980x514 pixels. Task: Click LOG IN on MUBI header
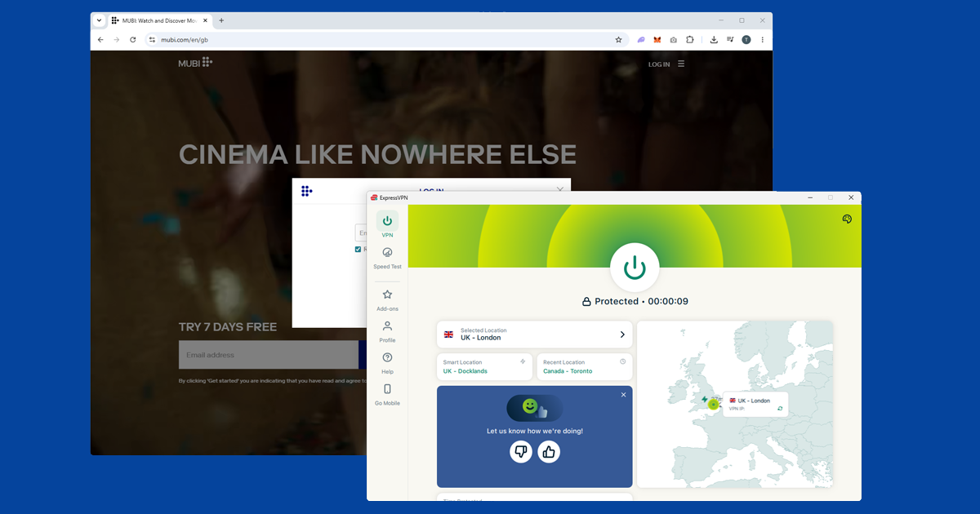pyautogui.click(x=659, y=64)
